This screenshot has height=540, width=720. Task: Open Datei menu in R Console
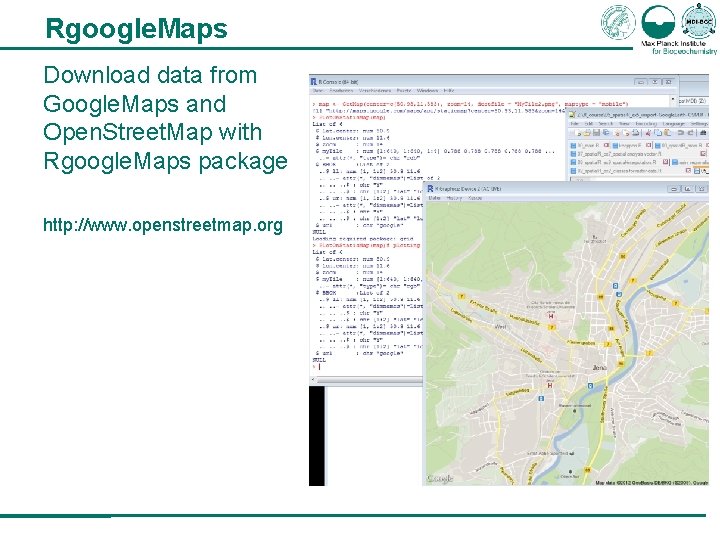click(x=318, y=90)
